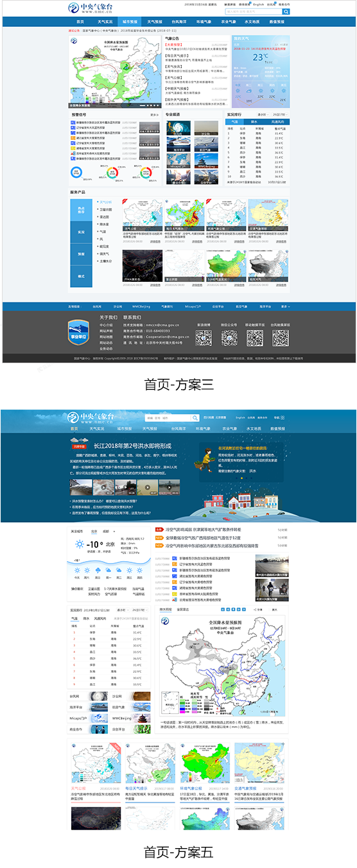Image resolution: width=357 pixels, height=868 pixels.
Task: Select the 模式 category in 服务产品
Action: pos(82,276)
